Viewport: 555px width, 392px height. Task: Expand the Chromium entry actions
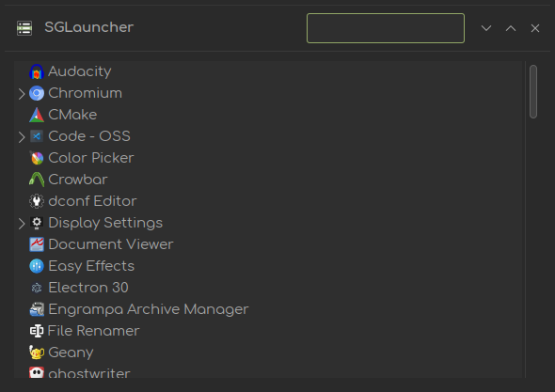(x=22, y=94)
